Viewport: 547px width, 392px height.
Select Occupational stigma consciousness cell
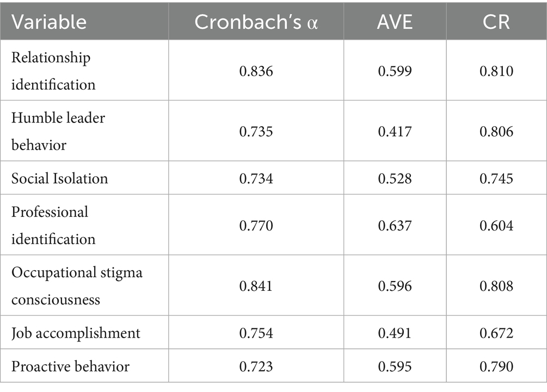[x=77, y=286]
